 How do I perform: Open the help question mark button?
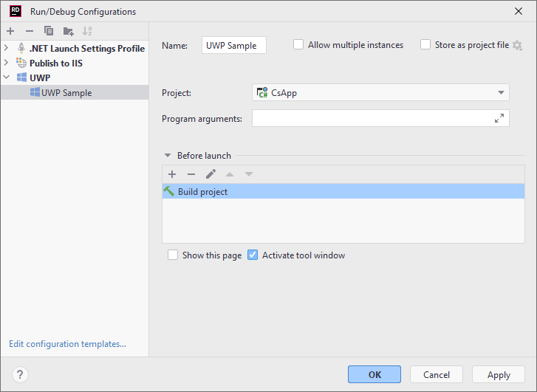tap(20, 374)
